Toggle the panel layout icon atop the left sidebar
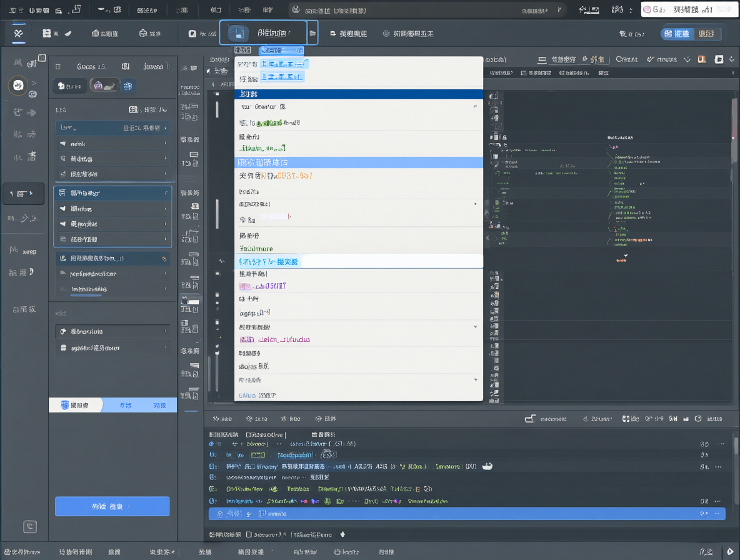 (x=42, y=58)
